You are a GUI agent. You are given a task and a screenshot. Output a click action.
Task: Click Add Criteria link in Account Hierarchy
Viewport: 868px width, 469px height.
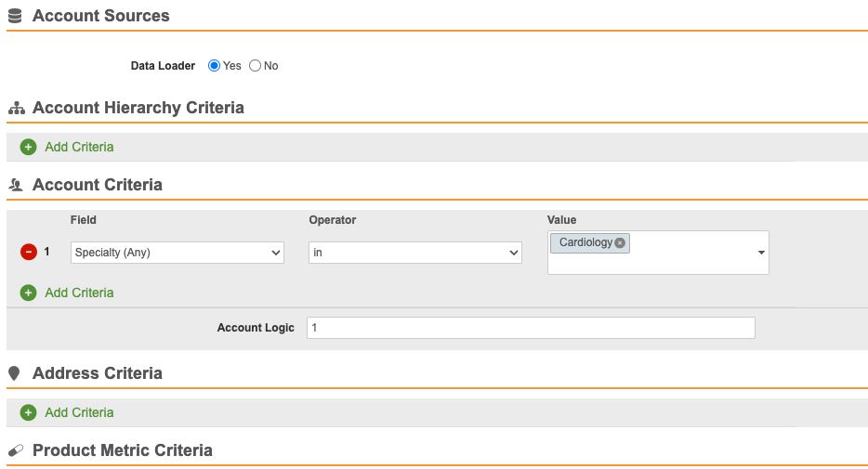[79, 147]
